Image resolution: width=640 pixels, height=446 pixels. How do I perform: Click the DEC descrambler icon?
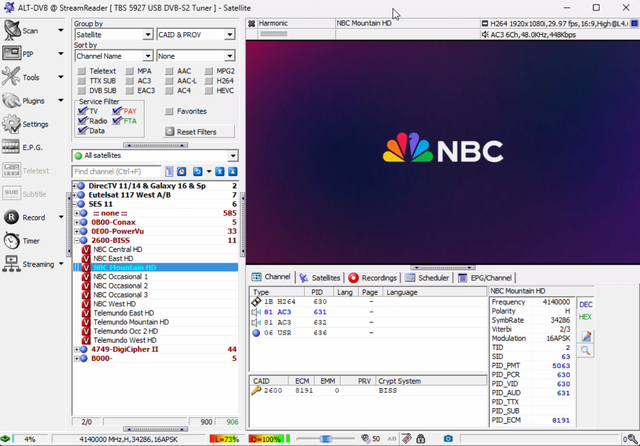tap(585, 304)
